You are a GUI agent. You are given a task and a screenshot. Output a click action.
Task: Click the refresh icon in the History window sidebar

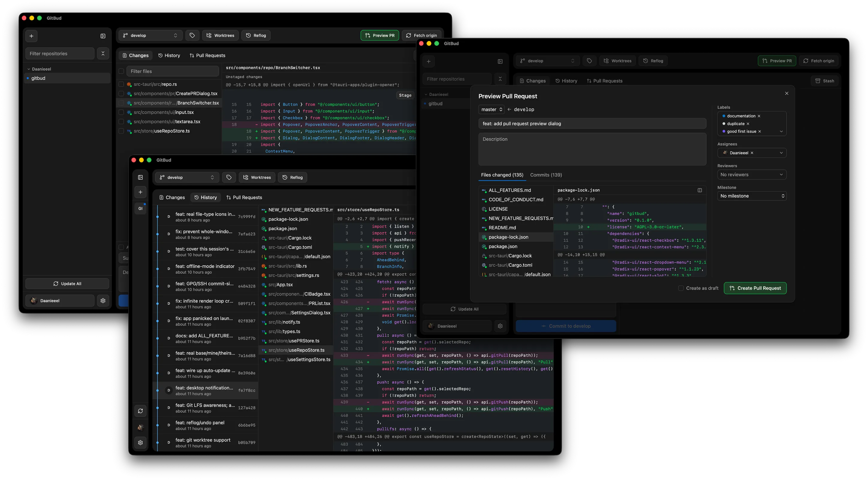coord(140,411)
